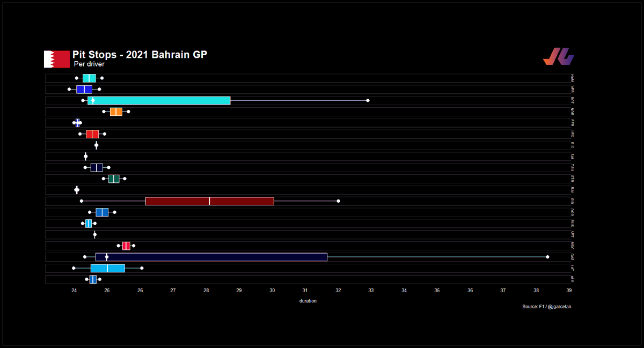
Task: Click the GIO driver label
Action: [x=573, y=201]
